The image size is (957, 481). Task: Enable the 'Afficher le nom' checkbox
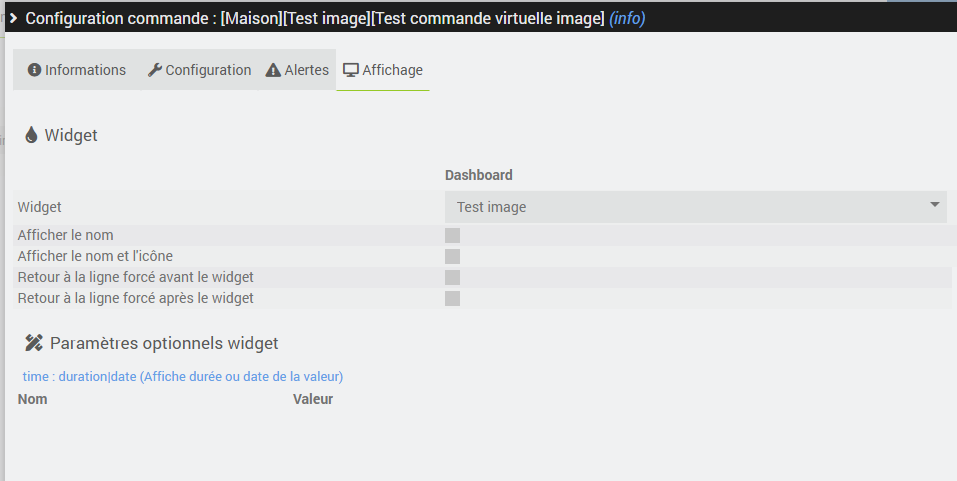pos(452,236)
